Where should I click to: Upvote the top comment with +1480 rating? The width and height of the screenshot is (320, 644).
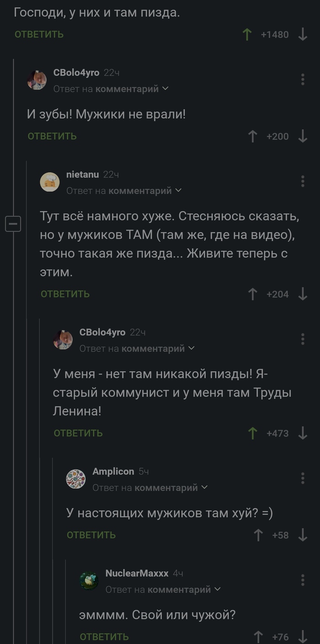click(x=247, y=34)
